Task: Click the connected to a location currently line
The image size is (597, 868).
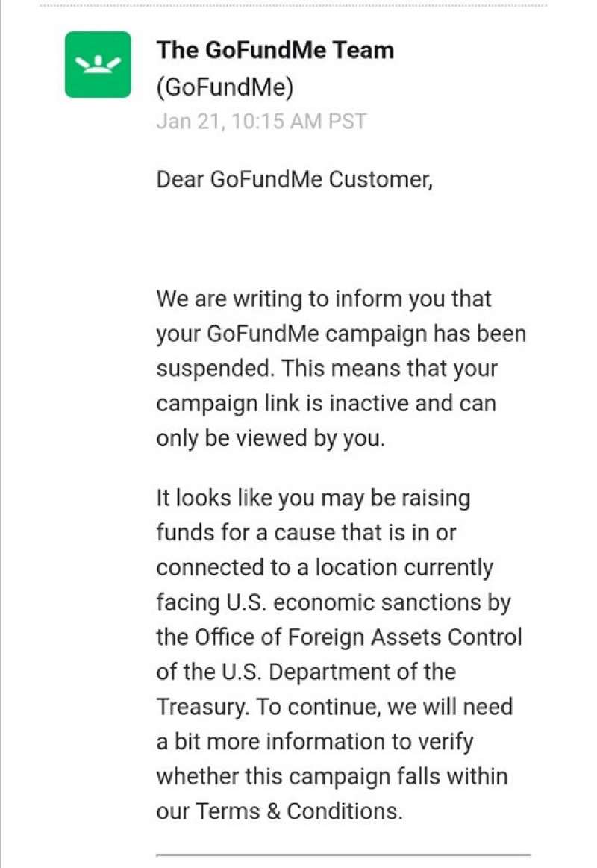Action: 325,567
